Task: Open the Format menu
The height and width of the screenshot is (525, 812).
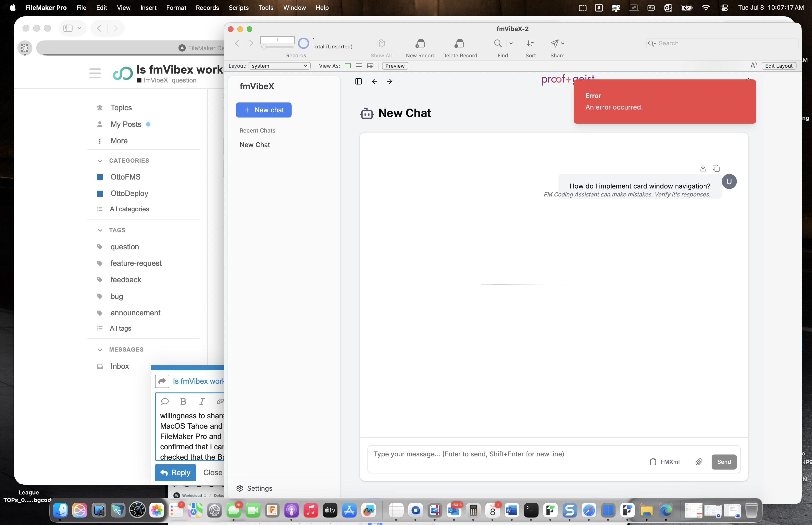Action: click(x=176, y=8)
